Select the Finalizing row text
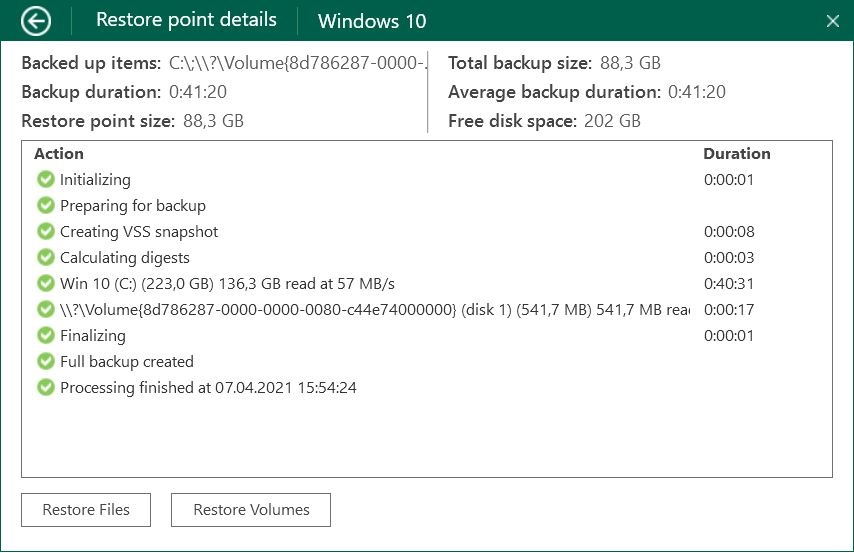 point(93,336)
